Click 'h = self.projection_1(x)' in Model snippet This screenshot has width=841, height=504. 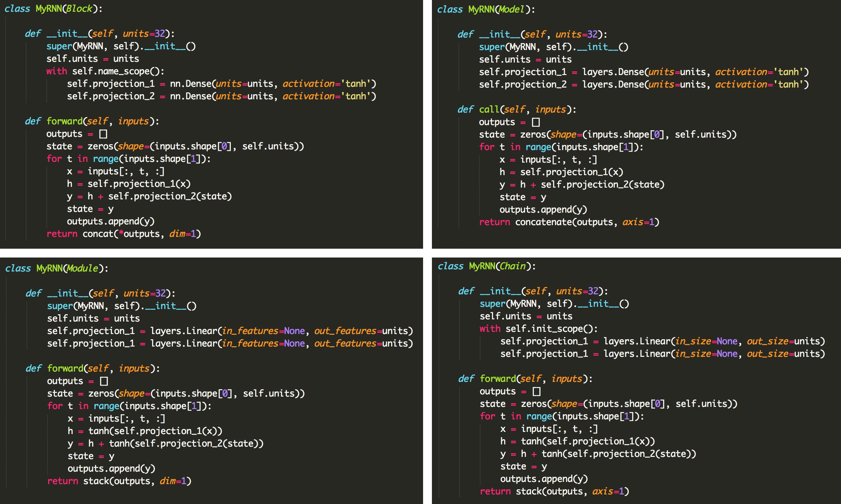click(562, 172)
